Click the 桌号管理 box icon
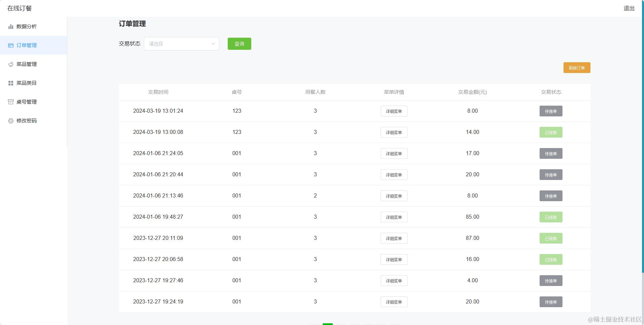 point(11,102)
